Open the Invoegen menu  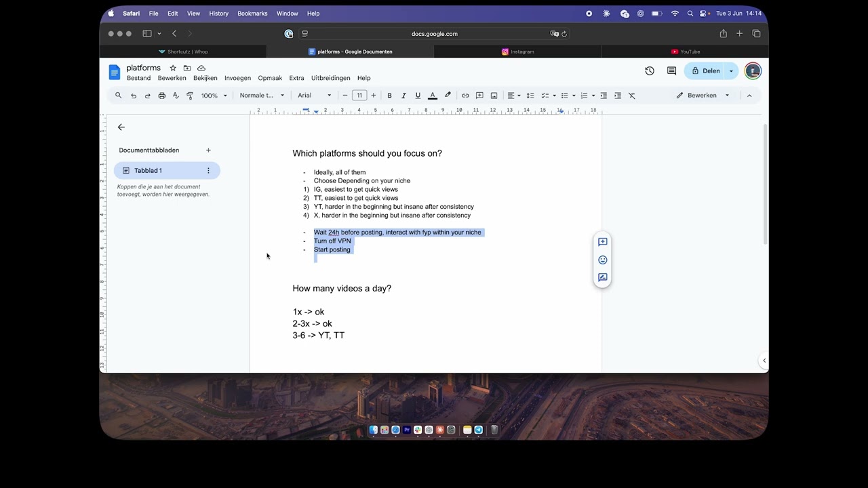click(x=238, y=78)
